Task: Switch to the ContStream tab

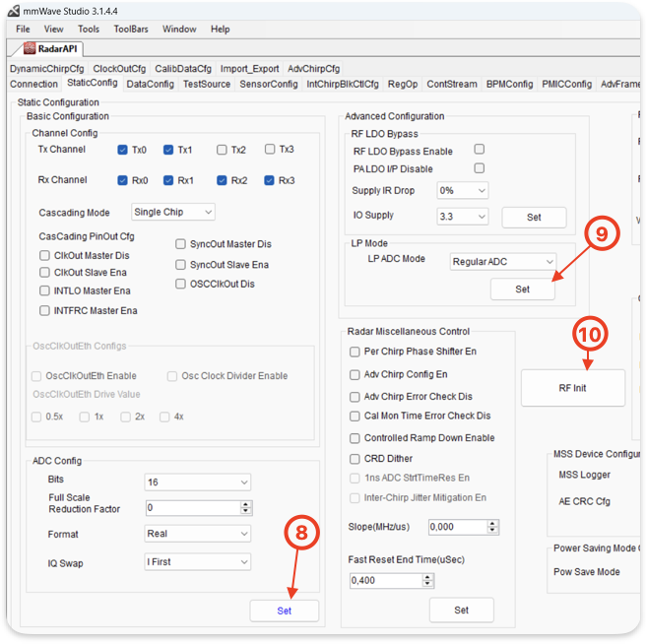Action: coord(452,84)
